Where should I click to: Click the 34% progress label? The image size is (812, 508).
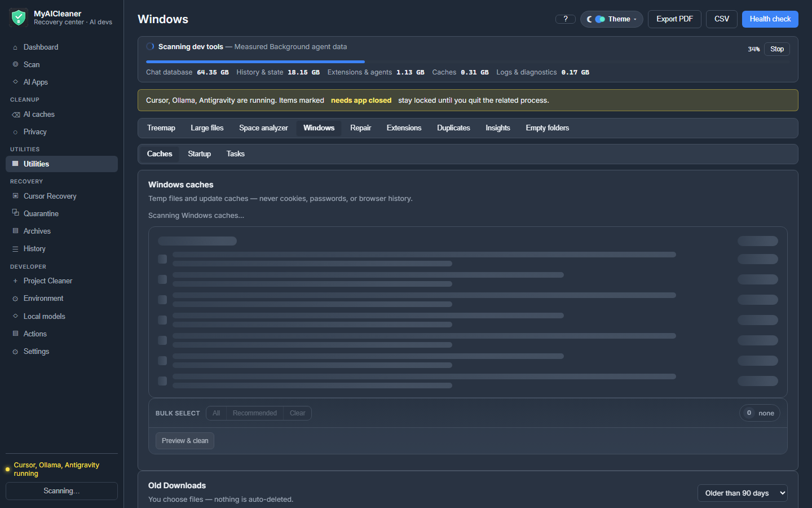pyautogui.click(x=754, y=49)
